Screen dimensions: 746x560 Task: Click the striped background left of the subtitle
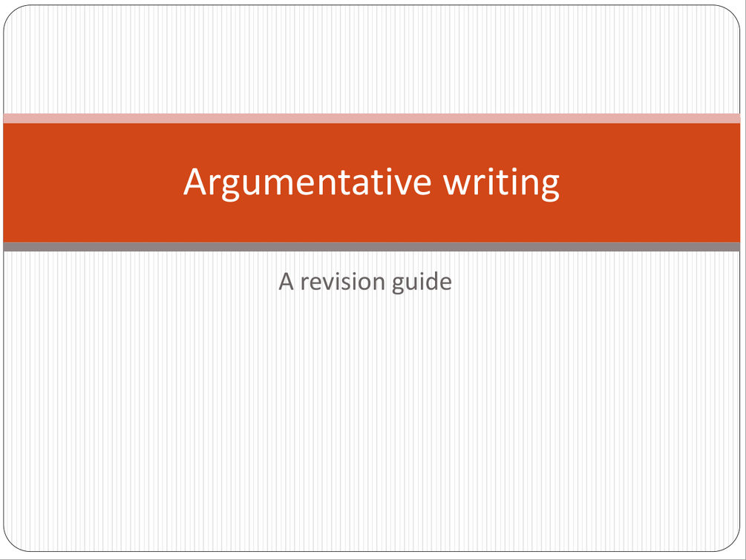(x=134, y=282)
